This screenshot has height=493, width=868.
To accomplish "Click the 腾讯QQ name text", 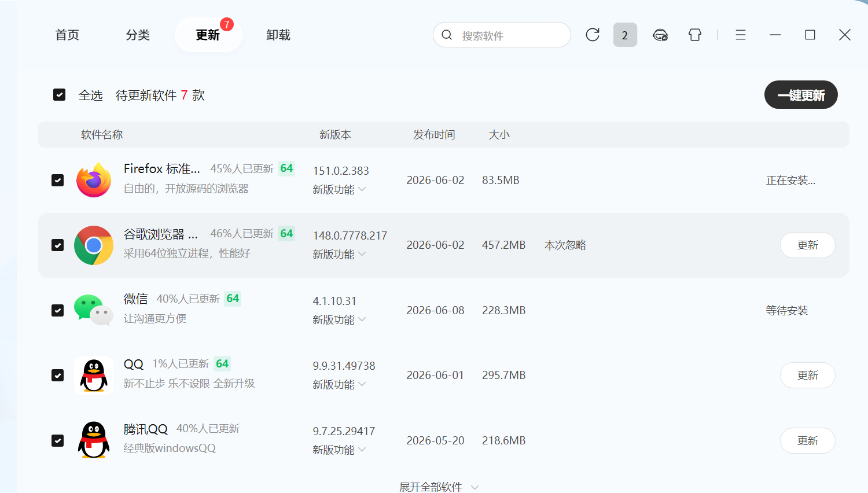I will point(145,429).
